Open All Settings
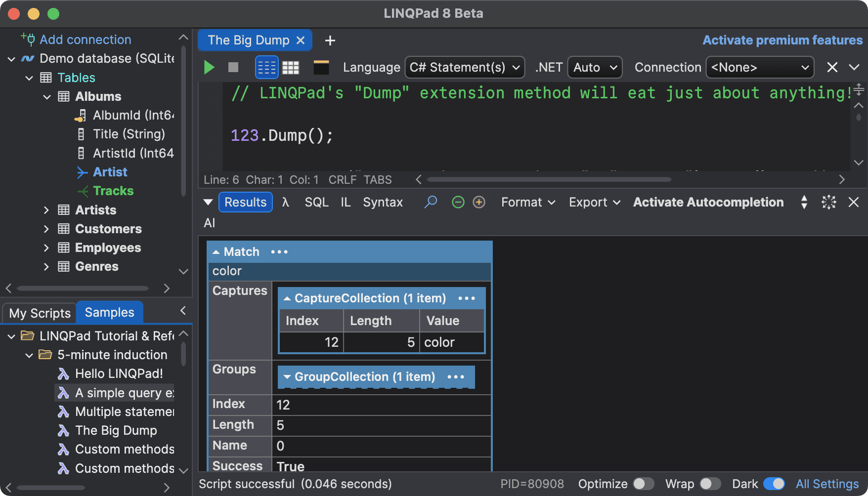 (x=827, y=484)
